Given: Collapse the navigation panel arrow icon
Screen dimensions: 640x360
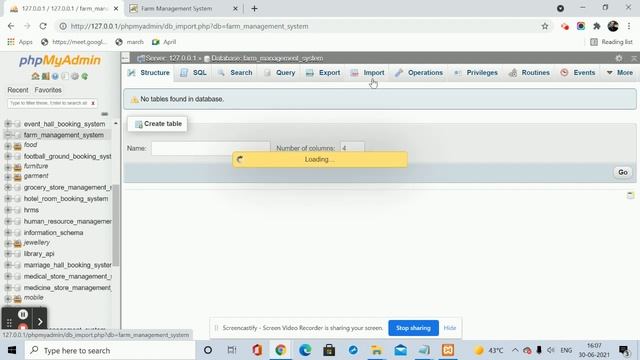Looking at the screenshot, I should click(x=125, y=58).
